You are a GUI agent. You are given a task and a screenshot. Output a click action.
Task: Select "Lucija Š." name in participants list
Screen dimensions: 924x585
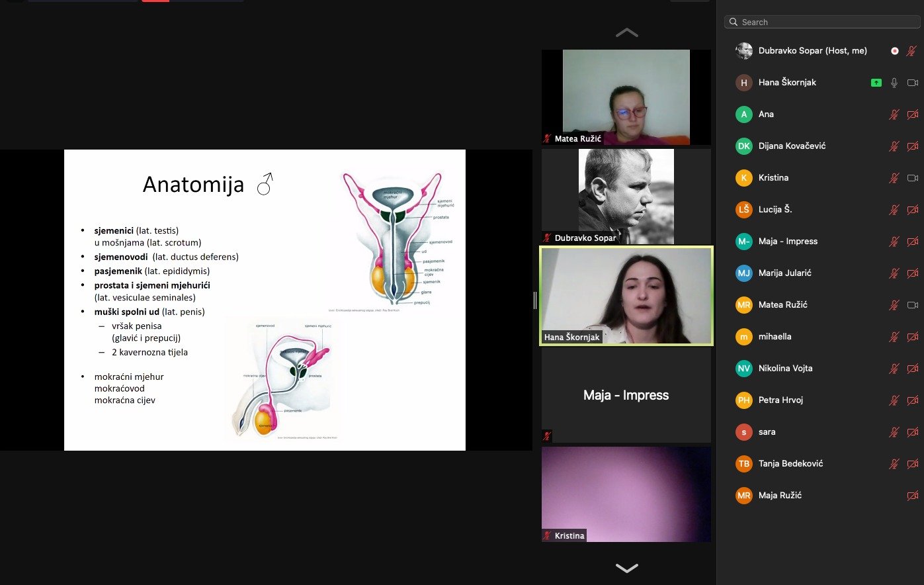point(775,210)
